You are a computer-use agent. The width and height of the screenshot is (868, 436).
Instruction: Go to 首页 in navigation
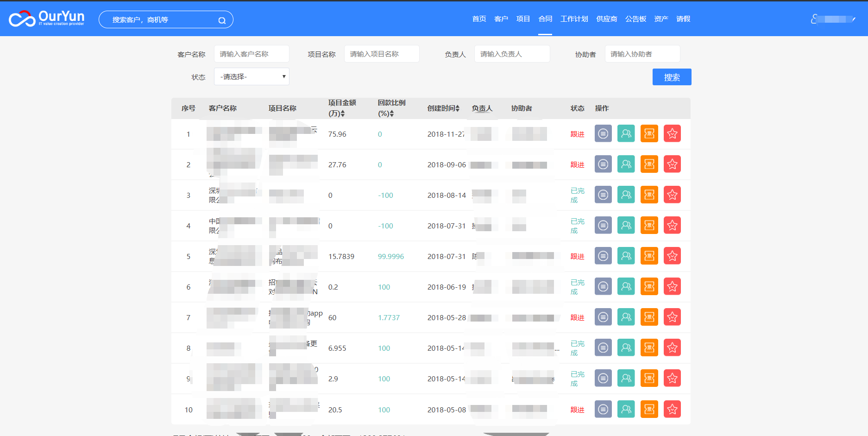479,19
